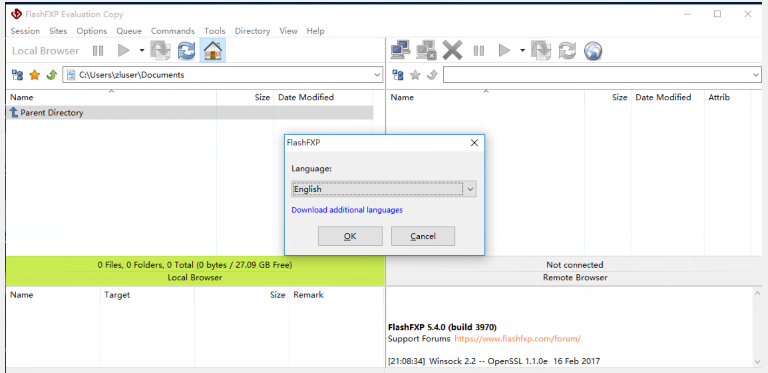Viewport: 768px width, 373px height.
Task: Click the remote Attrib column header
Action: pos(727,97)
